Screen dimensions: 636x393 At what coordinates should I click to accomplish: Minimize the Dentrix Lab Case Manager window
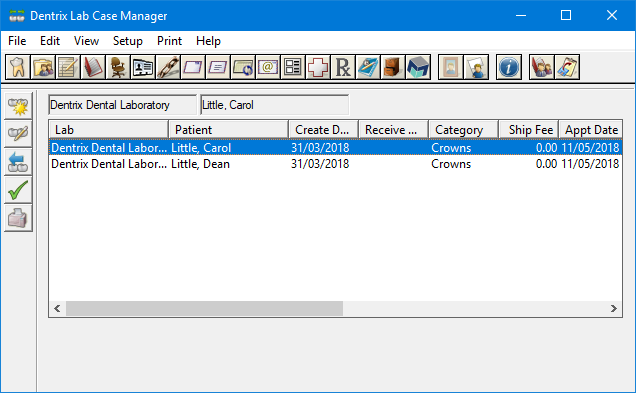pos(521,15)
